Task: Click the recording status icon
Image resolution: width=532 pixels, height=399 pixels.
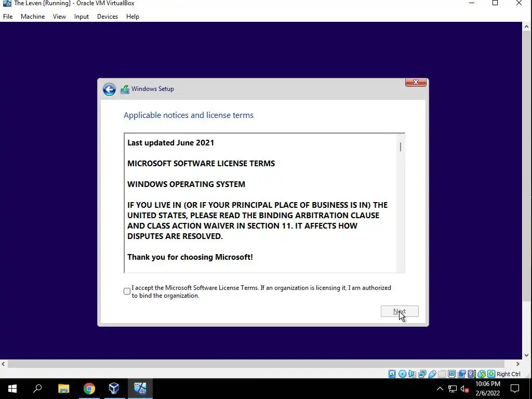Action: coord(462,374)
